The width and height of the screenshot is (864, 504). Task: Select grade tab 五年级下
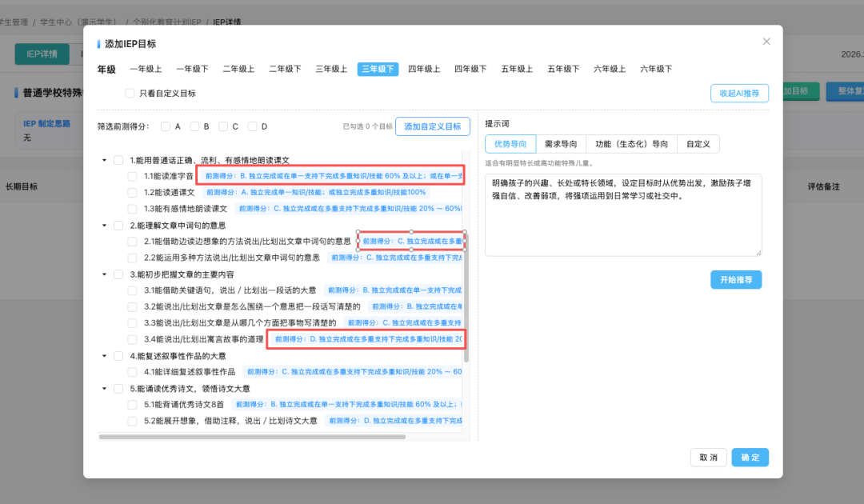pyautogui.click(x=563, y=69)
